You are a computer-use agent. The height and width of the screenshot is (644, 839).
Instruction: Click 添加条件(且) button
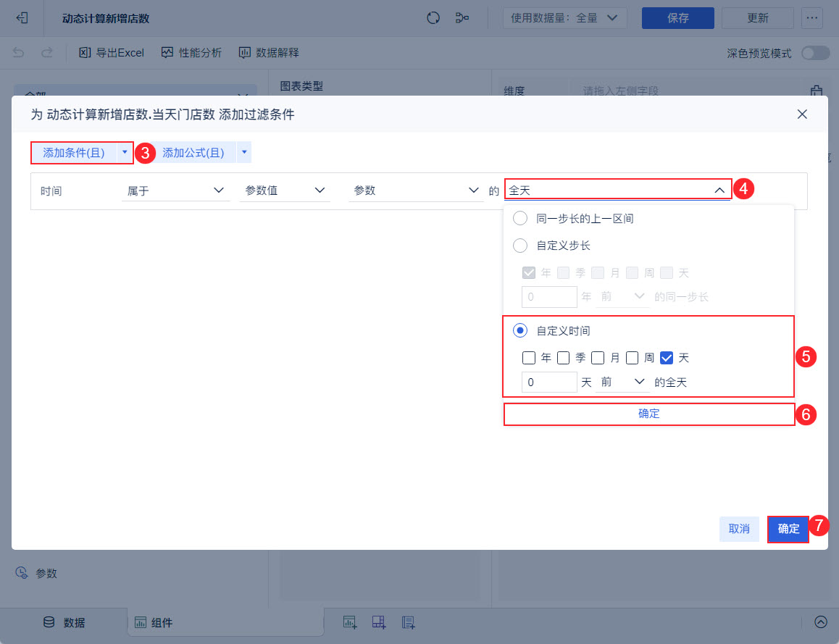74,152
